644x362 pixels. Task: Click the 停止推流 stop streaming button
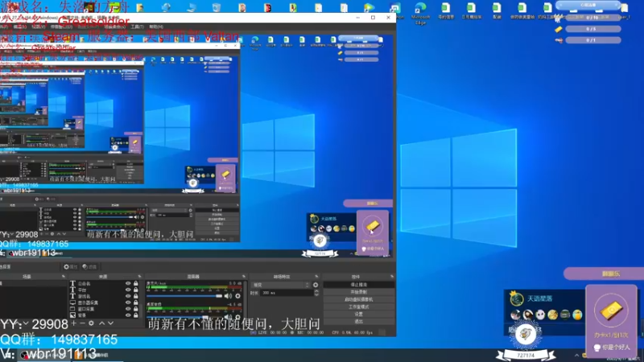tap(358, 285)
